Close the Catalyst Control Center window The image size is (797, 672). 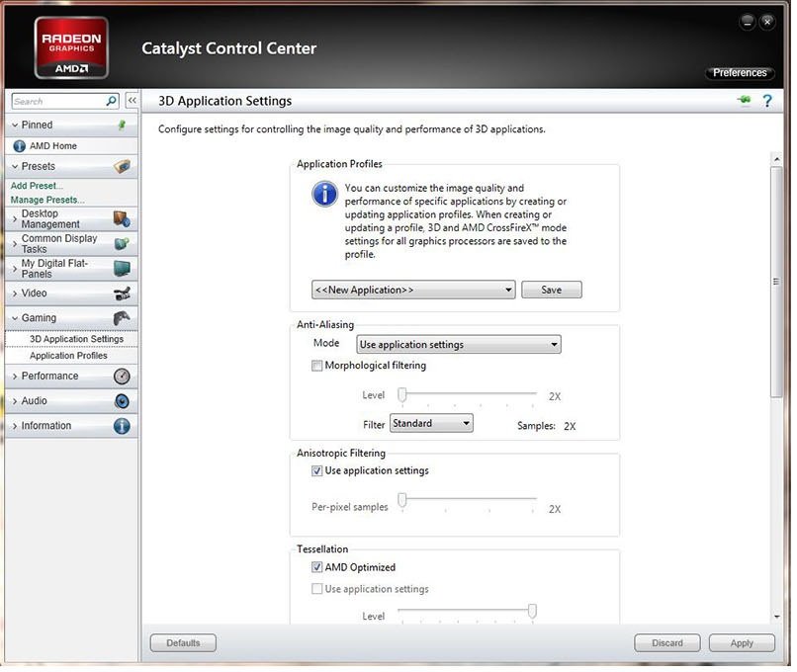pyautogui.click(x=767, y=22)
